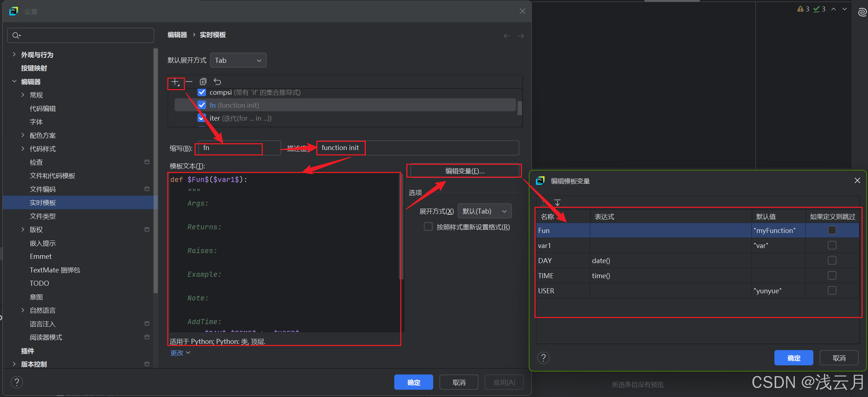This screenshot has width=868, height=397.
Task: Toggle the compsi template checkbox
Action: point(202,92)
